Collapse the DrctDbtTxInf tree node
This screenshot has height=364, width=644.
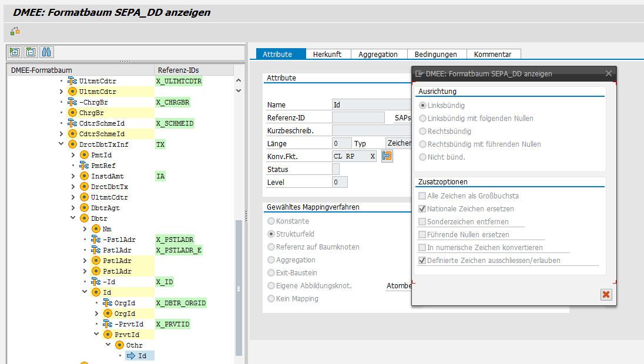(62, 144)
